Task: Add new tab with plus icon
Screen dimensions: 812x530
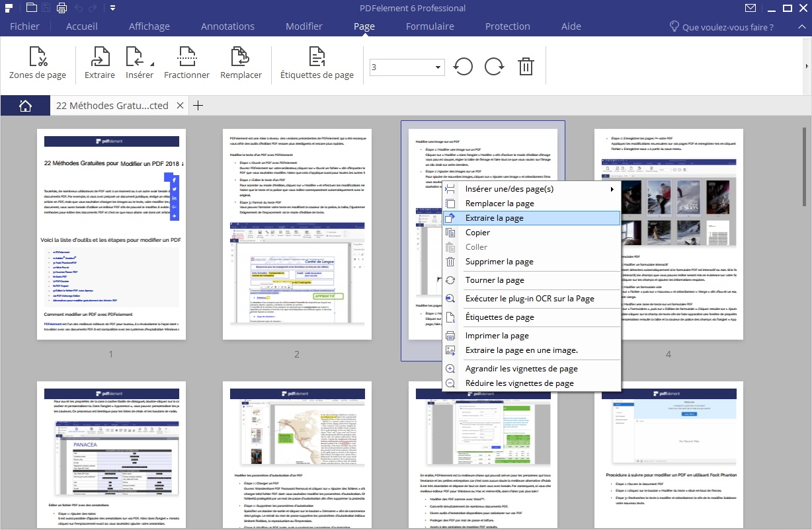Action: pyautogui.click(x=197, y=106)
